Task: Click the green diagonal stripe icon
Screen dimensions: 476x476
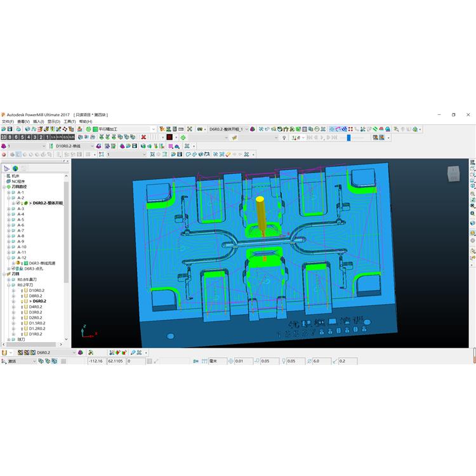Action: click(376, 129)
